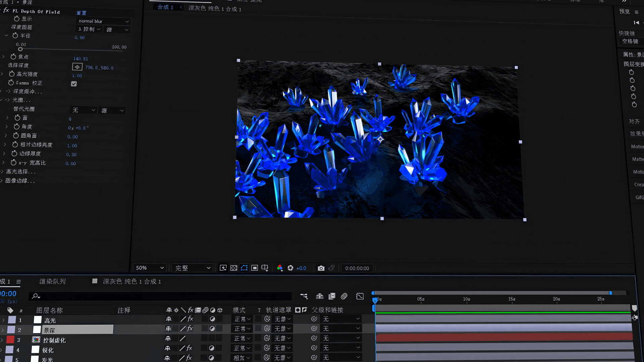644x362 pixels.
Task: Open the normal blur display dropdown
Action: click(103, 21)
